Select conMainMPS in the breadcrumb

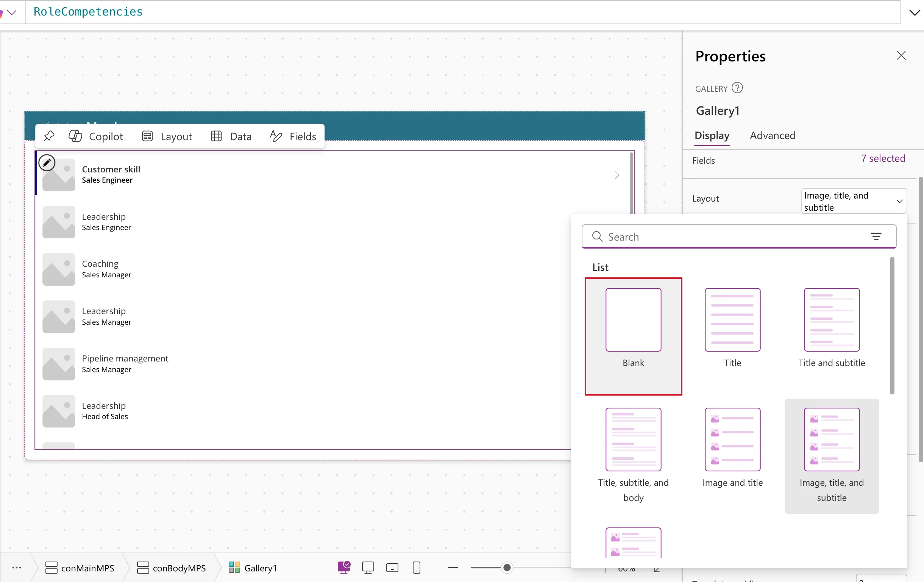pos(80,567)
